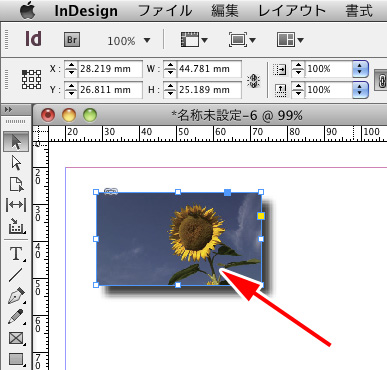Select the Pen tool
Screen dimensions: 387x370
click(x=16, y=296)
